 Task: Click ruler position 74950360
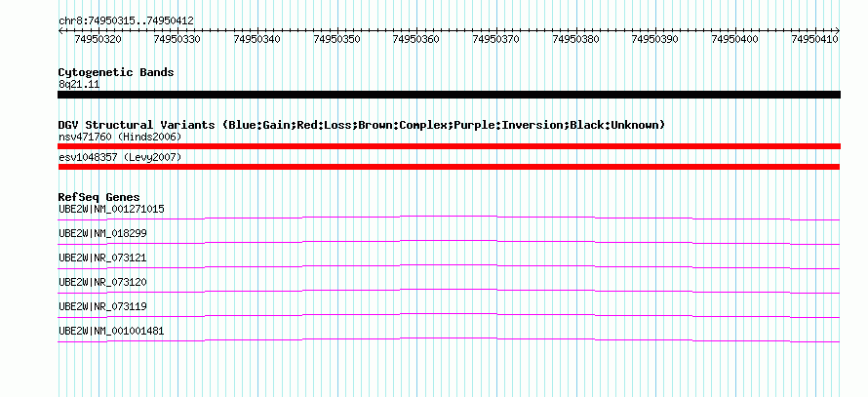pos(416,39)
